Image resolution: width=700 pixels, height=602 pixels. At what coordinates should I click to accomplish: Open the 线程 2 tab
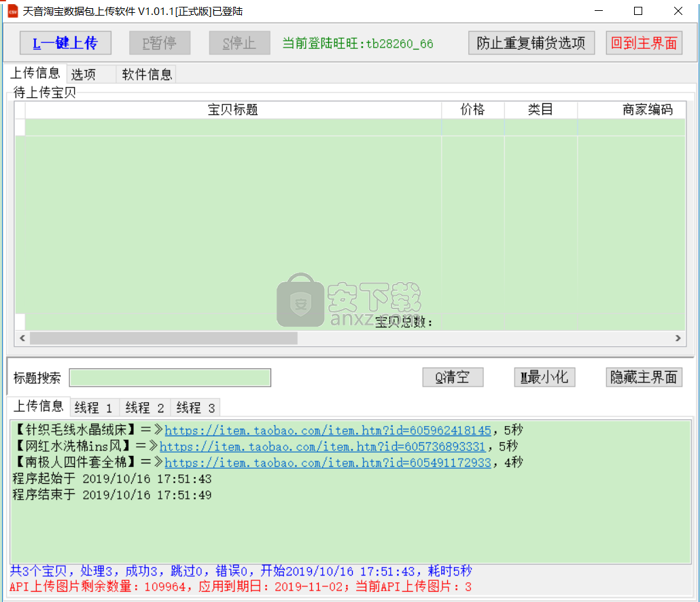[145, 408]
